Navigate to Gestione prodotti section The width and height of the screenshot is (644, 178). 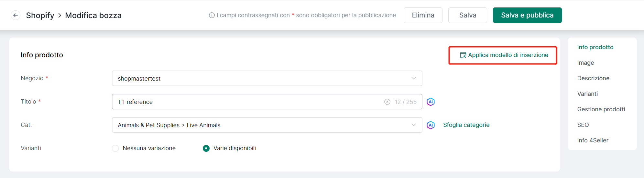[x=601, y=109]
